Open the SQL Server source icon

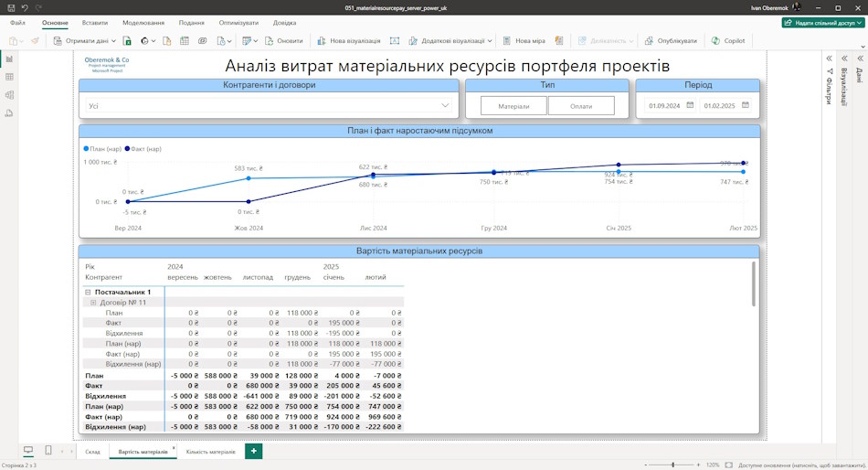tap(166, 41)
